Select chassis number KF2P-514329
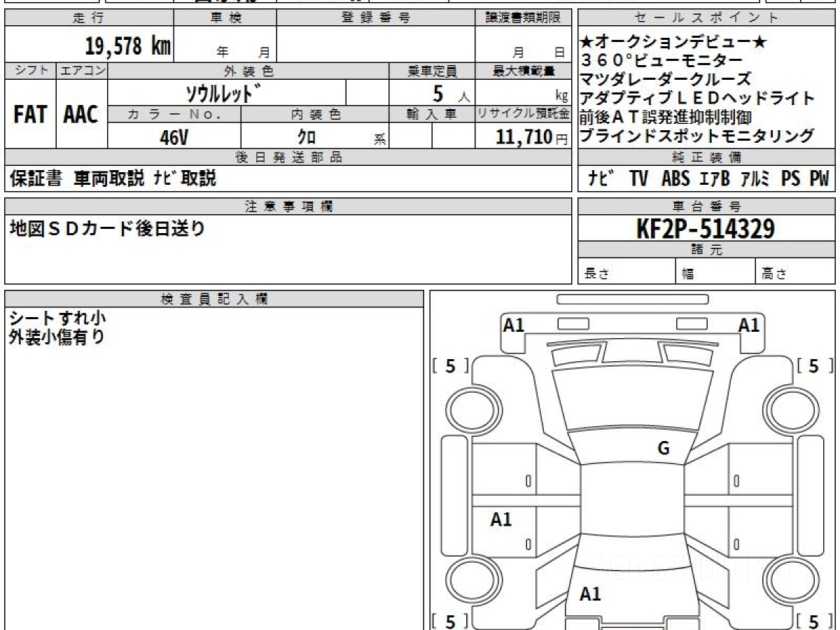The image size is (840, 630). [x=706, y=229]
